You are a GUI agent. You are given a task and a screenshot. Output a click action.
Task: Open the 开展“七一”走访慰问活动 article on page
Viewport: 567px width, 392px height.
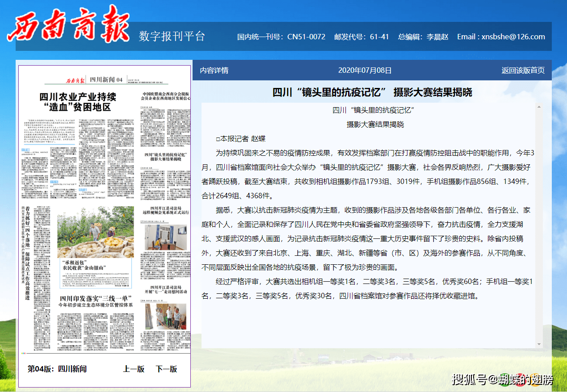click(x=165, y=289)
